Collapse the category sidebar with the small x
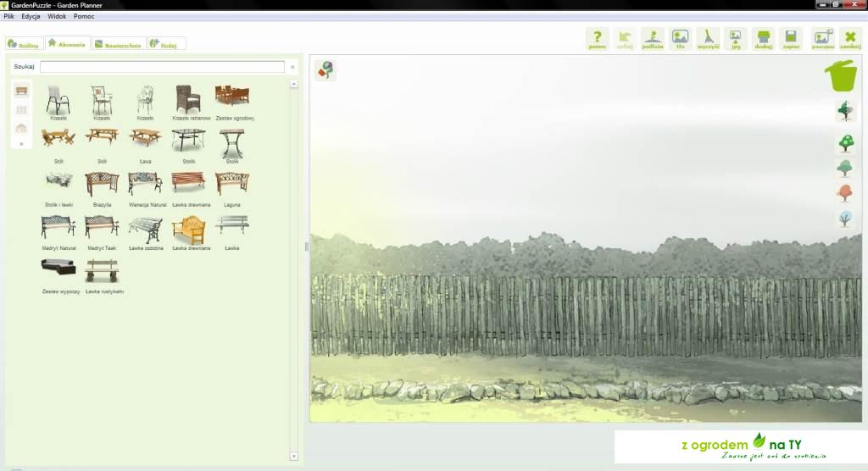Viewport: 868px width, 471px height. (x=21, y=144)
